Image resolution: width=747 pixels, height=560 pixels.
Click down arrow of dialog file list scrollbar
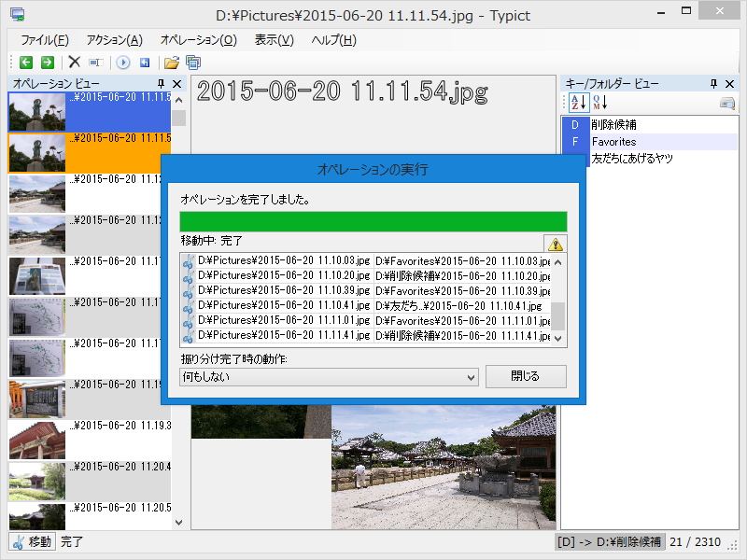tap(557, 338)
